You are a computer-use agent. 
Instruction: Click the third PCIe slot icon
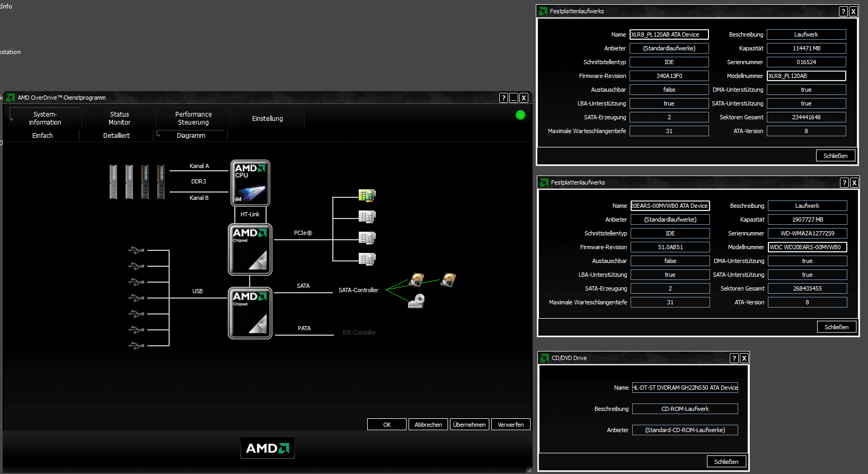click(x=367, y=238)
